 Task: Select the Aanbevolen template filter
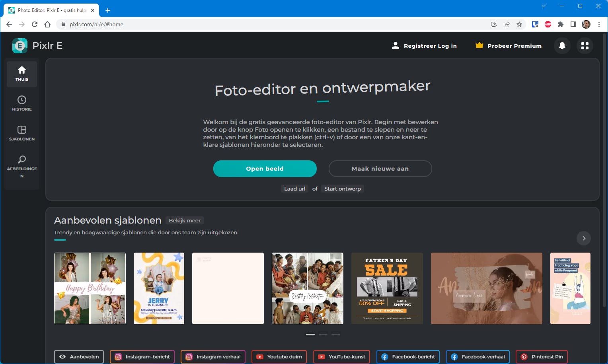click(79, 357)
